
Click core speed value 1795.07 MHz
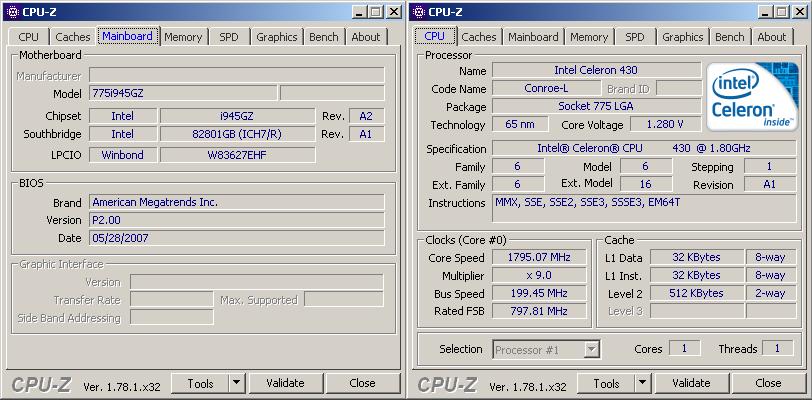coord(539,257)
